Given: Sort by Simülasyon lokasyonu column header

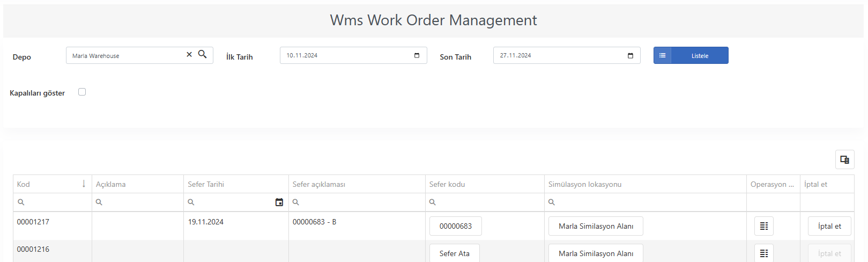Looking at the screenshot, I should pyautogui.click(x=646, y=184).
